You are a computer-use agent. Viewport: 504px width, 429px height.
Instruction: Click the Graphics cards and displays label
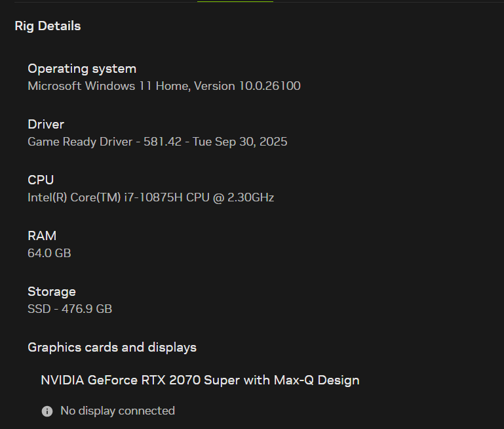point(112,347)
